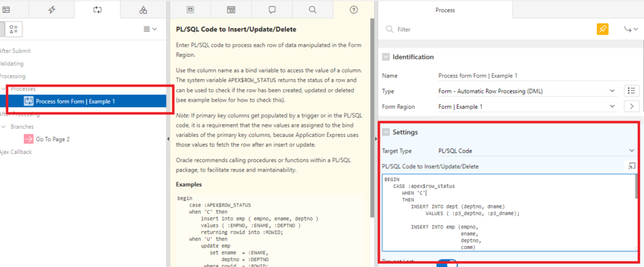Click the property Filter search field
The height and width of the screenshot is (267, 644).
point(491,30)
